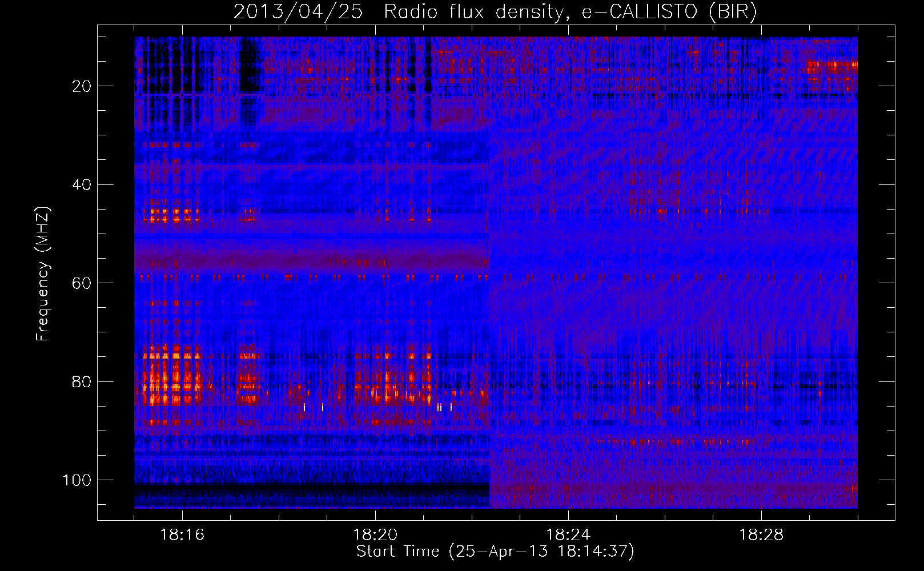The width and height of the screenshot is (924, 571).
Task: Click the time tick label '18:28'
Action: pyautogui.click(x=761, y=534)
